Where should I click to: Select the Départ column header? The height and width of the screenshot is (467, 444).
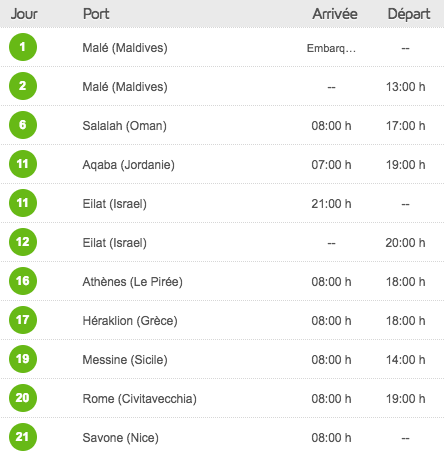(409, 15)
